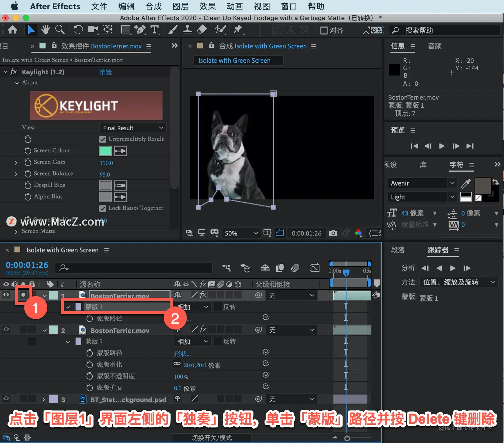Toggle solo switch for layer 1
The image size is (504, 443).
click(x=23, y=295)
